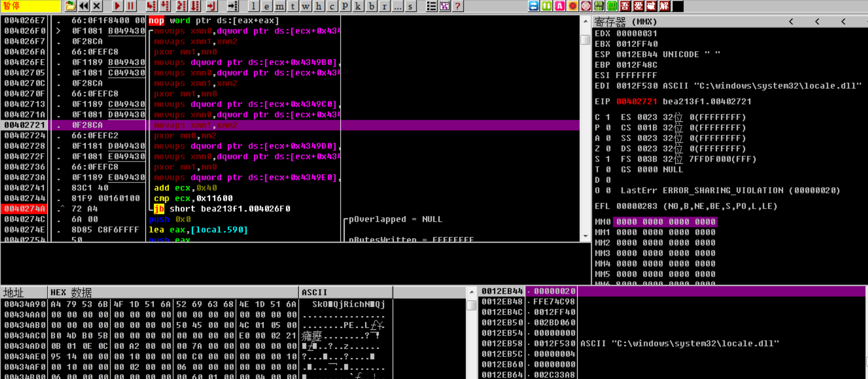Select the EFL flags register line
The image size is (868, 379).
coord(686,206)
